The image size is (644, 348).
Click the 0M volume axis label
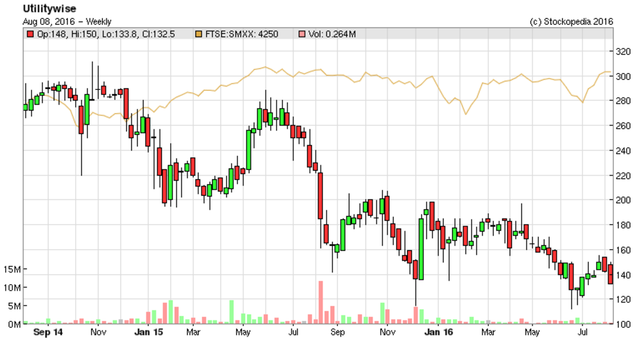(x=14, y=324)
